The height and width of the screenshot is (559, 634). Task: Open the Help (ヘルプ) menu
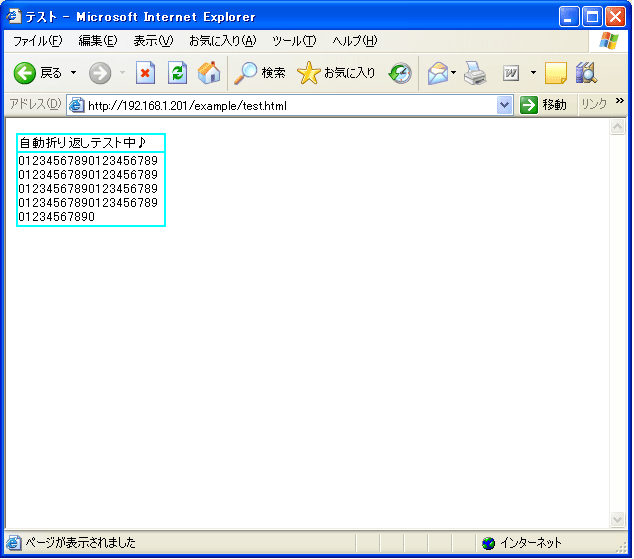point(354,41)
